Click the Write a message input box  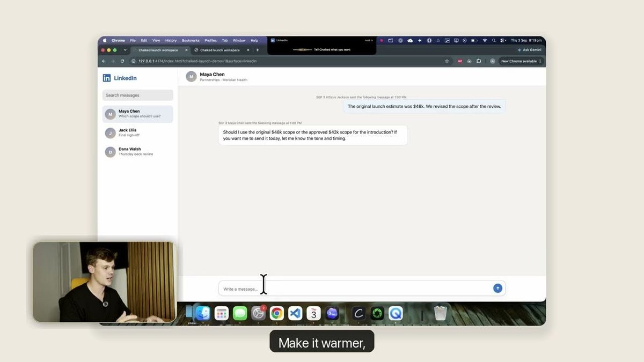[362, 289]
